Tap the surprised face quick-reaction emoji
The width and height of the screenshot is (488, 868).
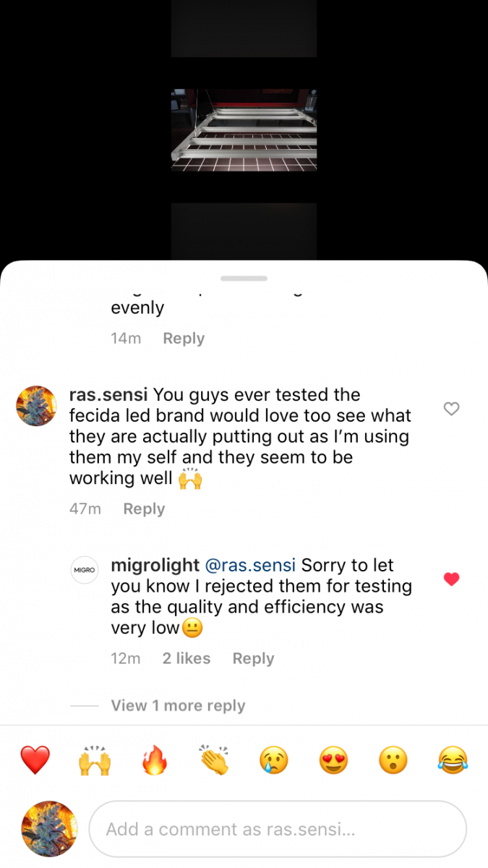[393, 760]
